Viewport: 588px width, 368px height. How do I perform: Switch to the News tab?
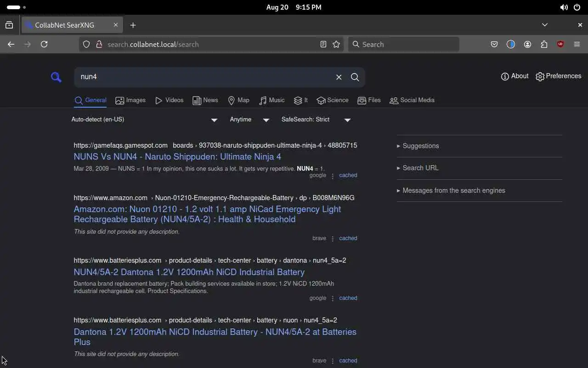click(x=205, y=100)
